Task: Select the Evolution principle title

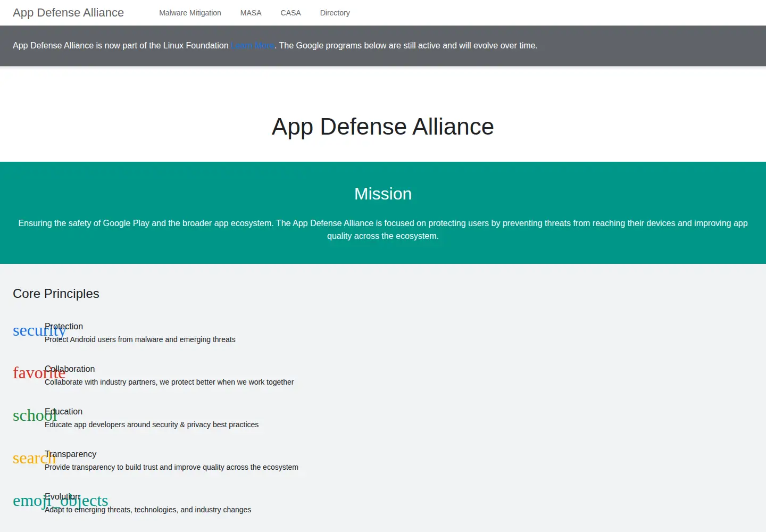Action: [x=62, y=496]
